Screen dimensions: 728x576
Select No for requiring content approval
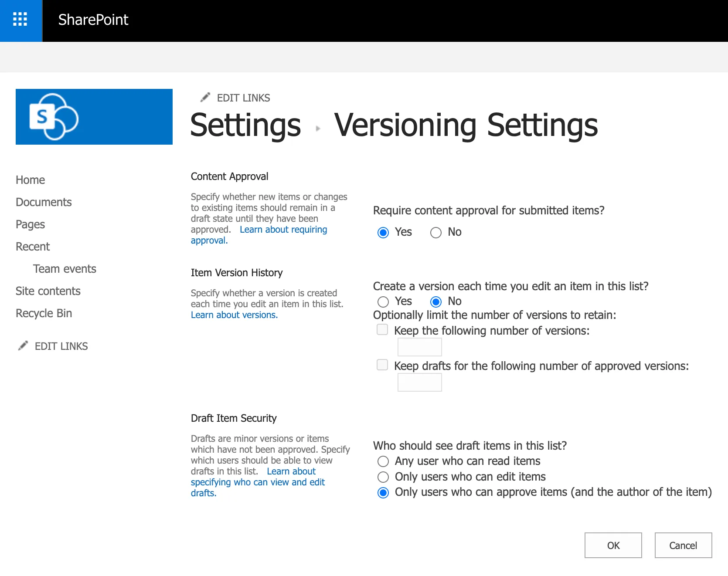[x=436, y=233]
